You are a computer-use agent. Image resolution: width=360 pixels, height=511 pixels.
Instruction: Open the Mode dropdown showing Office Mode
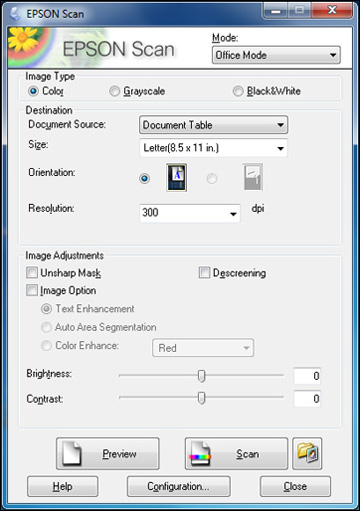coord(276,55)
